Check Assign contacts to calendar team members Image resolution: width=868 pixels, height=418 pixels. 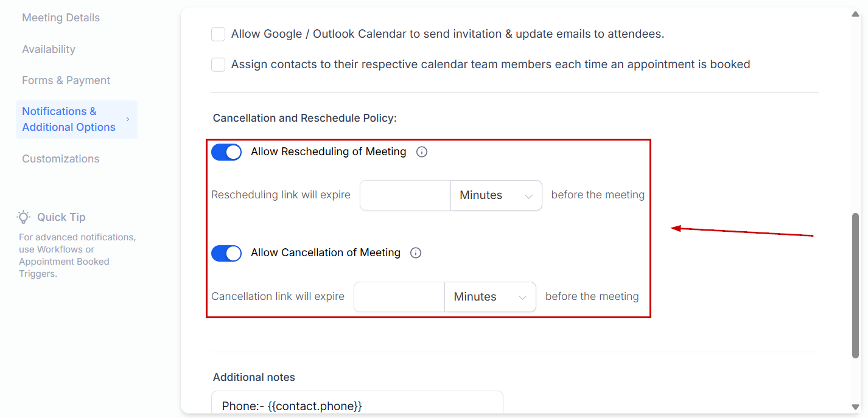tap(218, 64)
